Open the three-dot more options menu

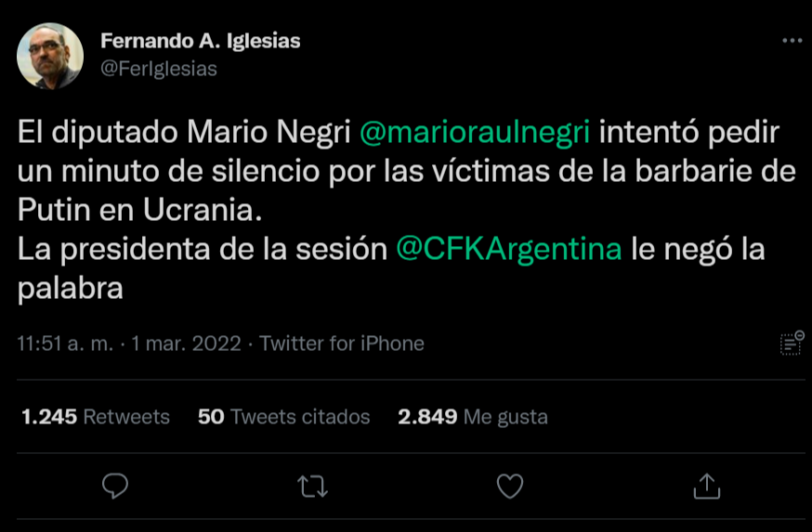pos(792,41)
